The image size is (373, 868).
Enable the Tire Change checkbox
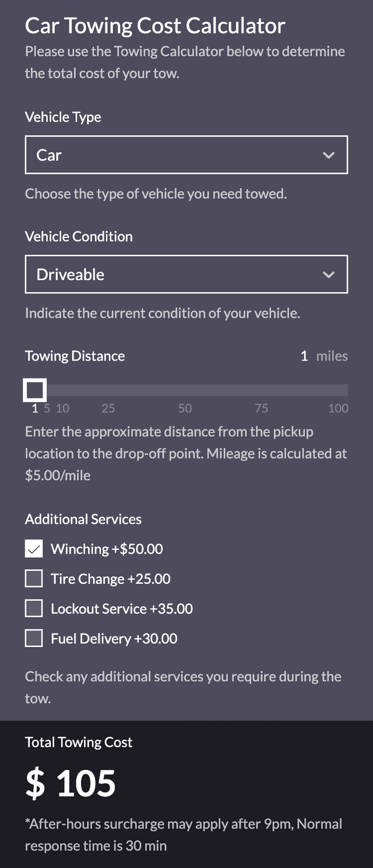pos(34,579)
